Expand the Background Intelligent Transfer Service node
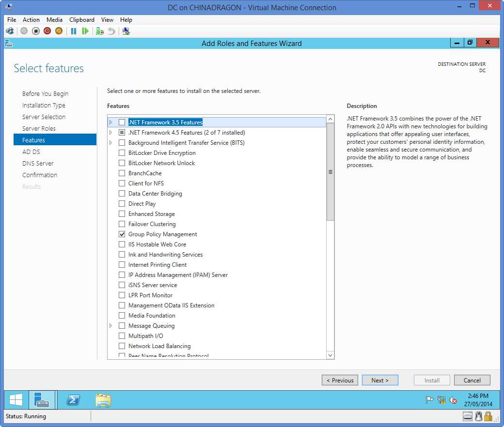This screenshot has height=427, width=504. point(110,142)
